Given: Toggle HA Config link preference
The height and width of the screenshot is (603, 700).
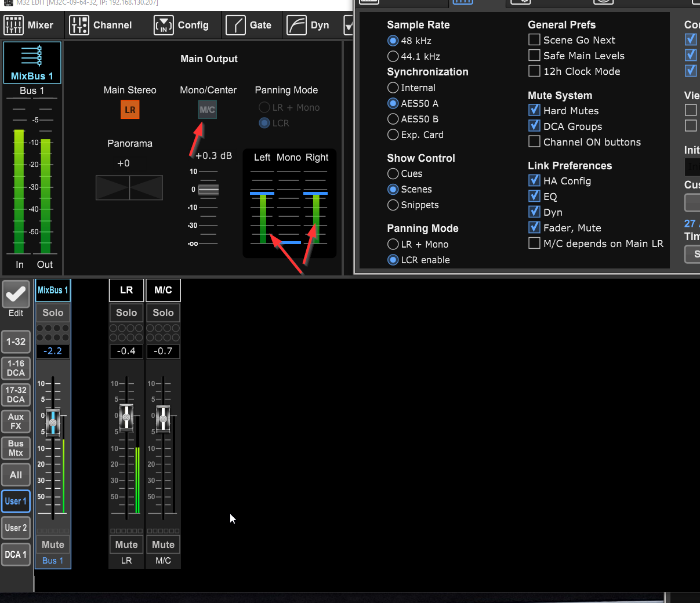Looking at the screenshot, I should tap(534, 180).
